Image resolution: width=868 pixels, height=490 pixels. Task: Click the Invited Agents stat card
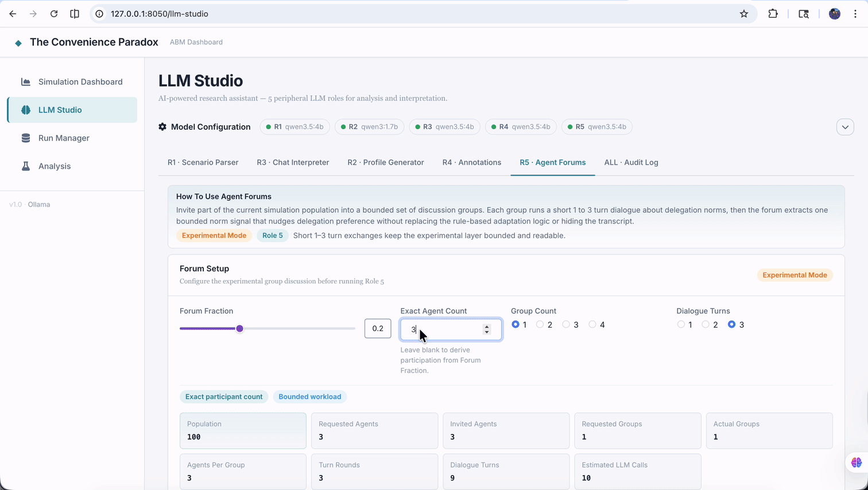click(x=506, y=430)
